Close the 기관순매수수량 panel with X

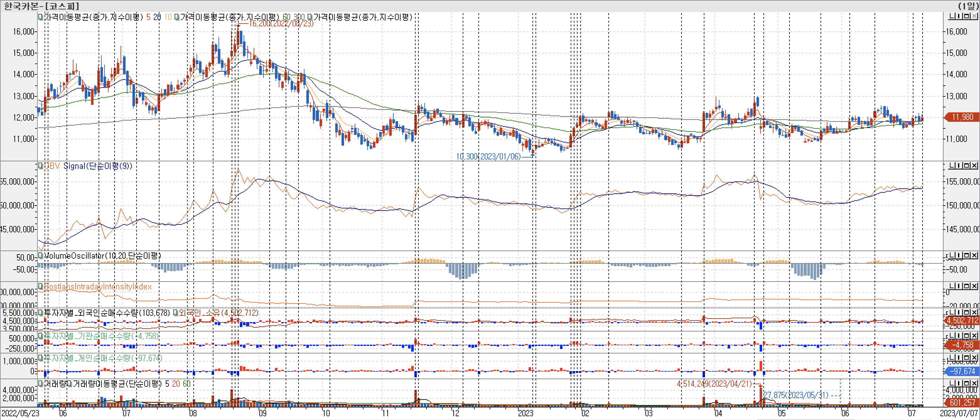pyautogui.click(x=974, y=336)
